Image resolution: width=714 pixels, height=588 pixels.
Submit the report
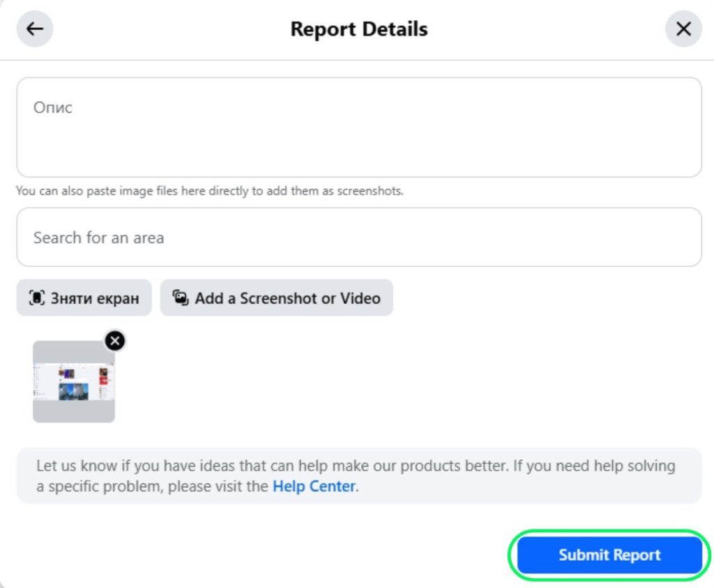pos(609,555)
